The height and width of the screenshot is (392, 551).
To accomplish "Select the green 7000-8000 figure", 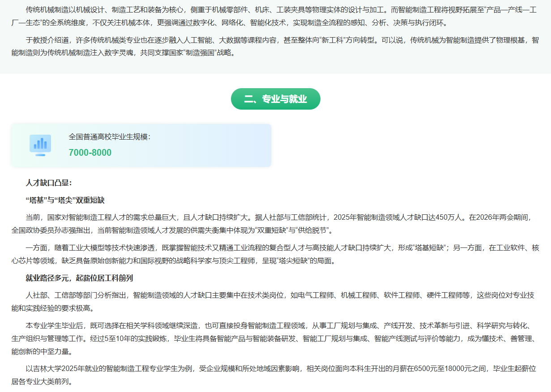I will click(90, 153).
